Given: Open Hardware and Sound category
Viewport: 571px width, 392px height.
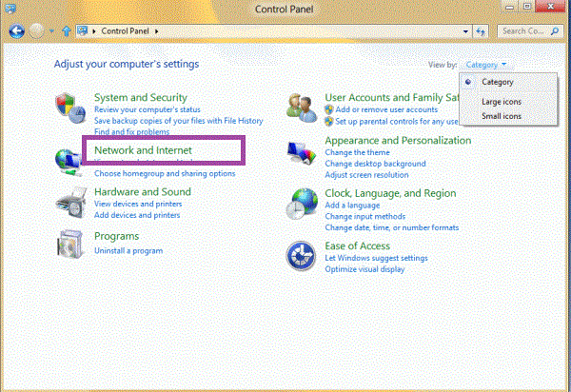Looking at the screenshot, I should click(143, 192).
